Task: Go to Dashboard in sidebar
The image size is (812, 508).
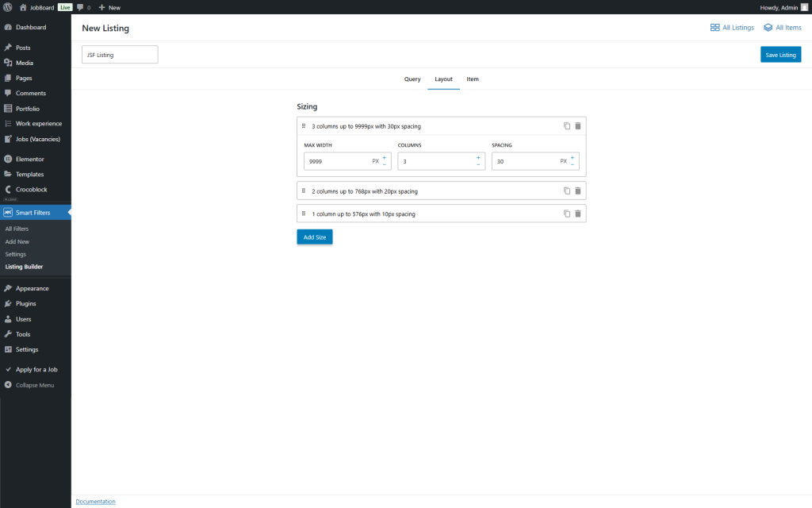Action: pos(35,27)
